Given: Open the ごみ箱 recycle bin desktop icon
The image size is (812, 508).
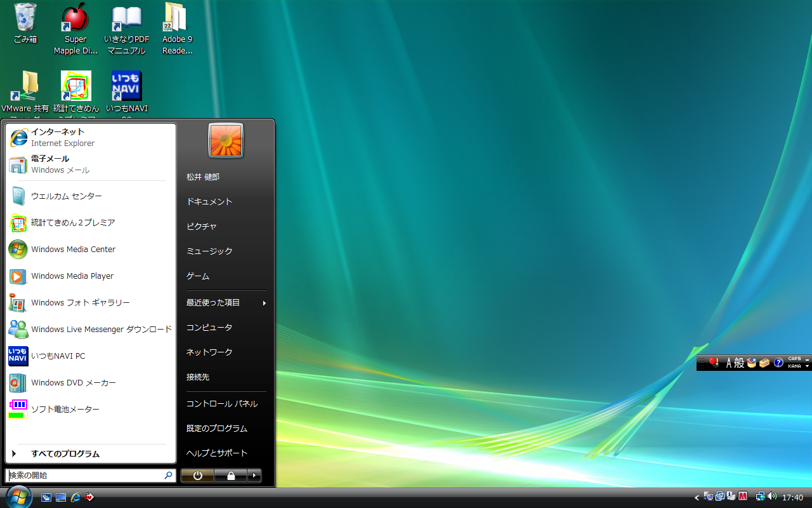Looking at the screenshot, I should click(25, 23).
